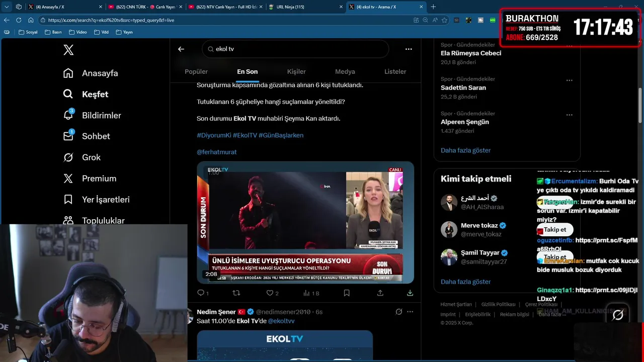This screenshot has height=362, width=644.
Task: Switch to the NTV Canlı Yayın tab
Action: [x=225, y=7]
